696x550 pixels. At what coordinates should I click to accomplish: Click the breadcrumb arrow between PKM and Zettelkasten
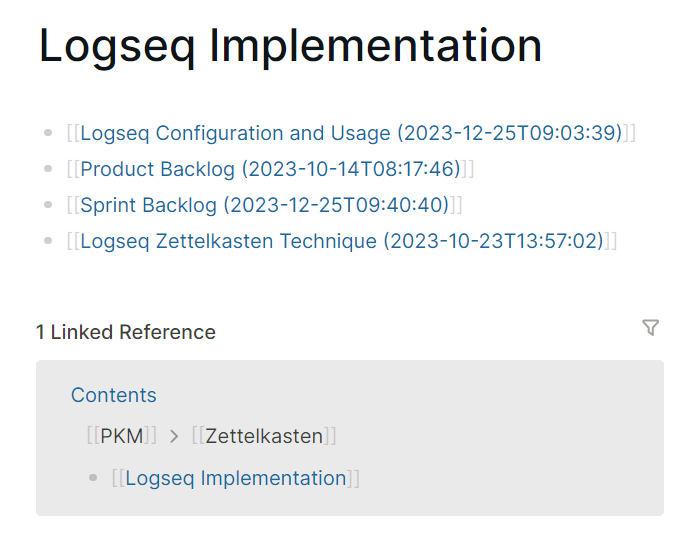pyautogui.click(x=174, y=436)
